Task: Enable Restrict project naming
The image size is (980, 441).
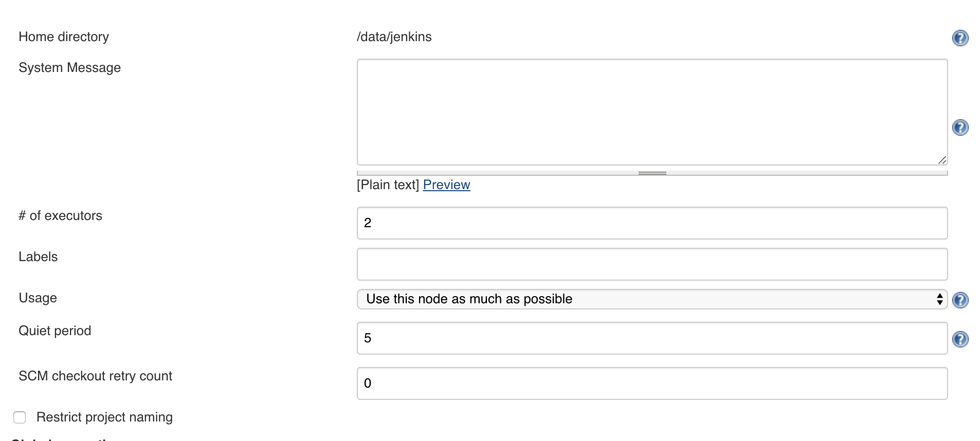Action: 20,417
